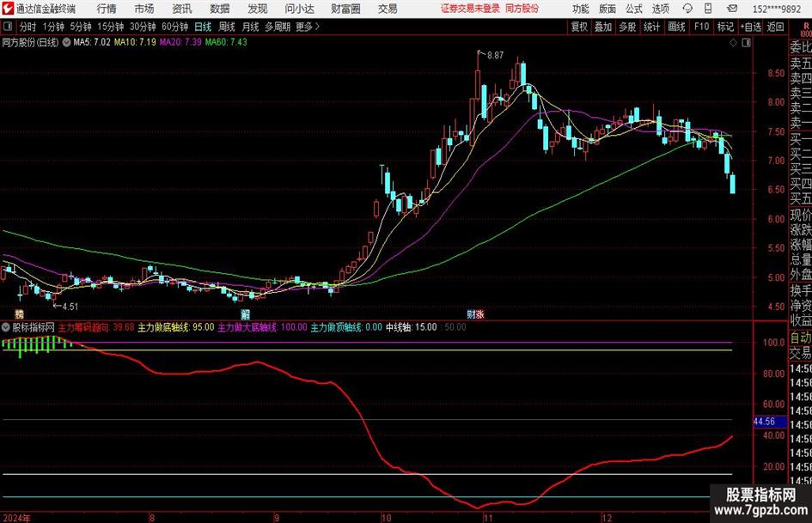Viewport: 812px width, 523px height.
Task: Click the MA20: 7.39 indicator label
Action: click(180, 42)
